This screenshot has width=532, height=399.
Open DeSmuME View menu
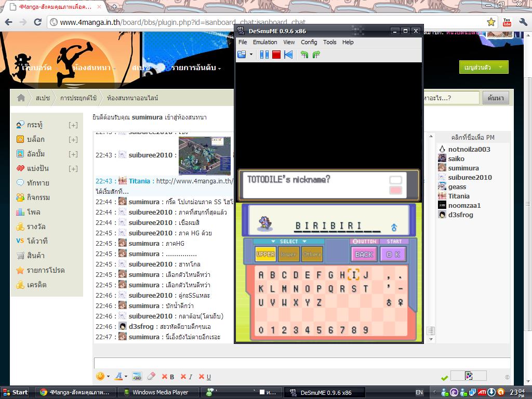click(289, 42)
